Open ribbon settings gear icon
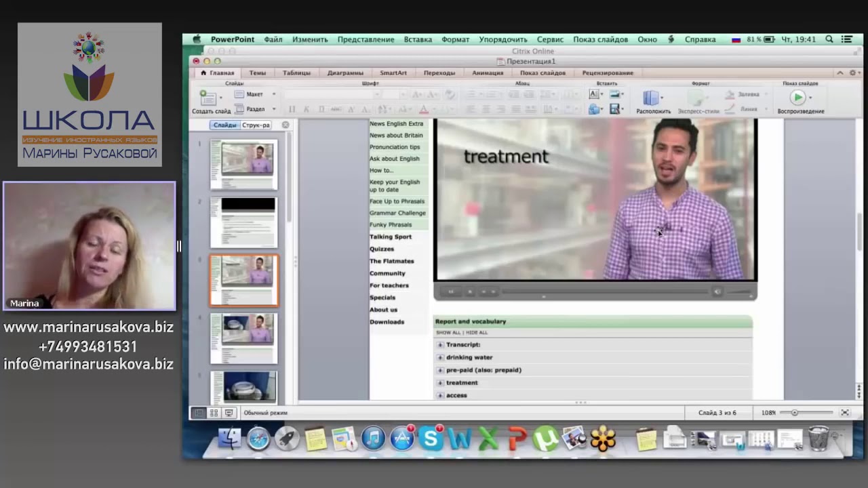This screenshot has height=488, width=868. tap(852, 73)
